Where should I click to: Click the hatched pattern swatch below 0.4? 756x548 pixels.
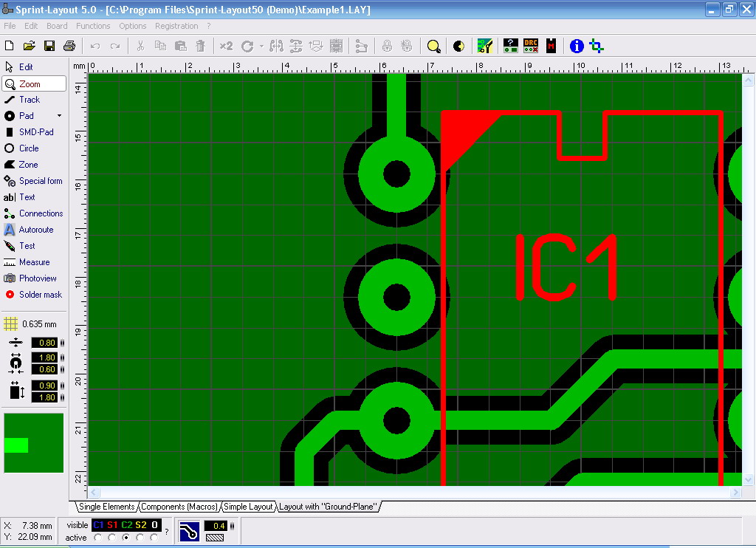[x=215, y=538]
